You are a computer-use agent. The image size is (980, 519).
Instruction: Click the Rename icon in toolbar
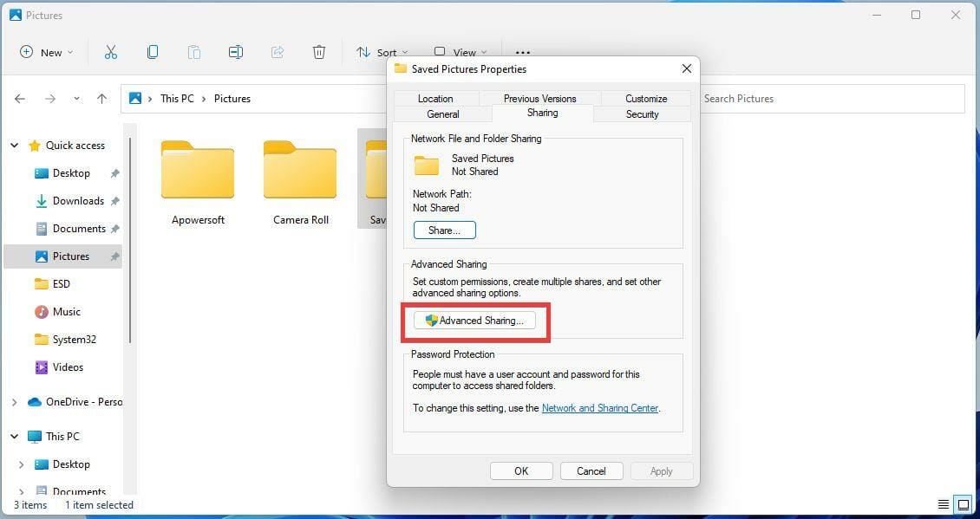click(x=236, y=53)
